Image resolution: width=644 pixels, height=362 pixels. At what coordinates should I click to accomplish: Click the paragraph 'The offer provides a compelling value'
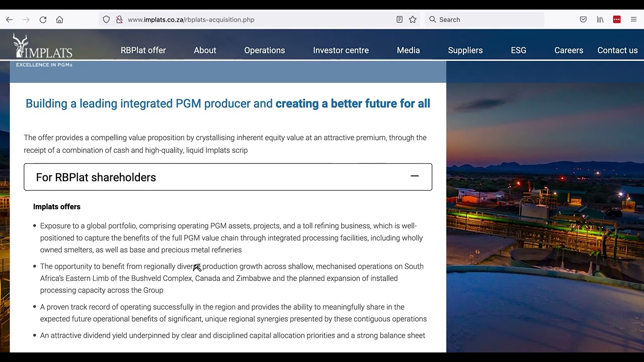point(225,144)
